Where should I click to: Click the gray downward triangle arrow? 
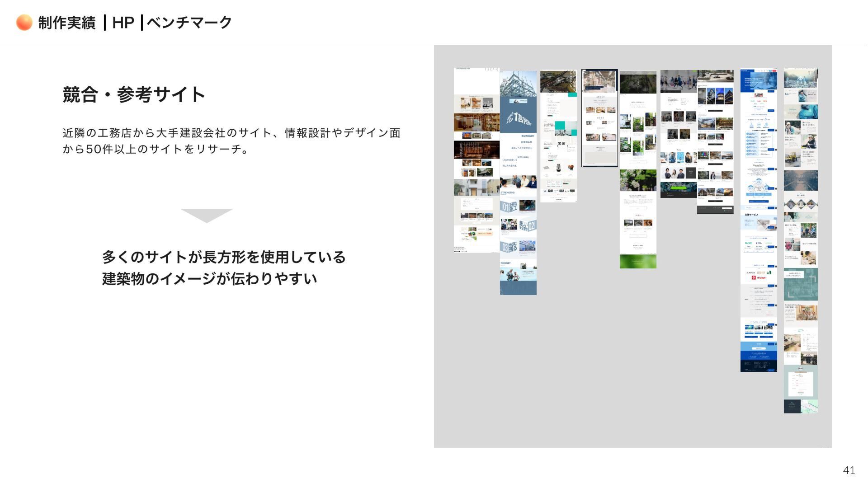tap(207, 216)
